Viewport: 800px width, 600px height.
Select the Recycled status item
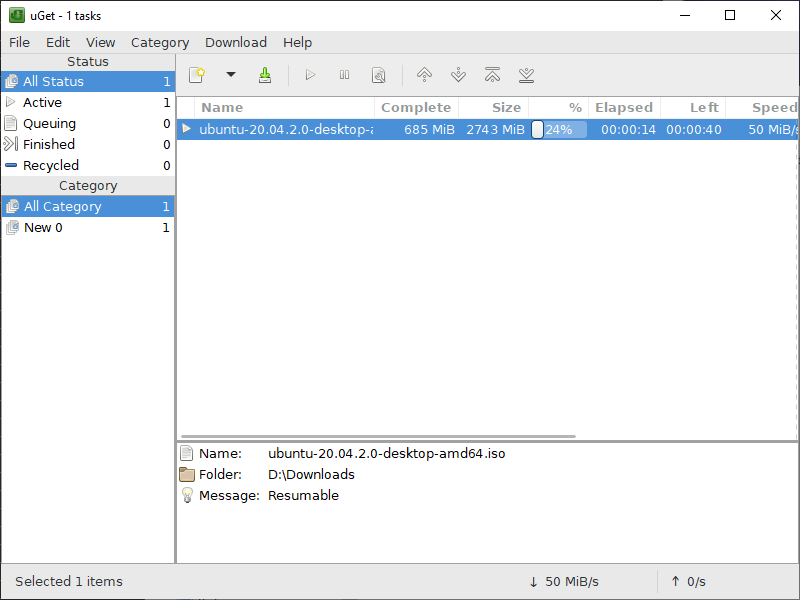(51, 165)
